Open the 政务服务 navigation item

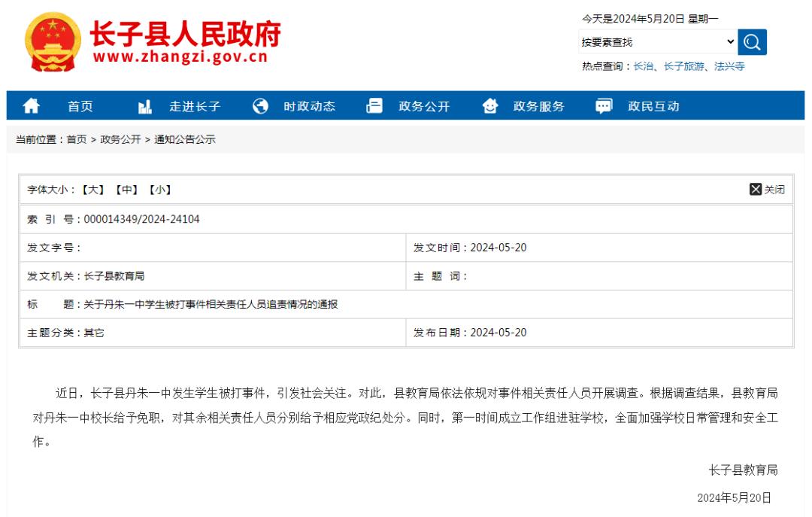coord(538,106)
